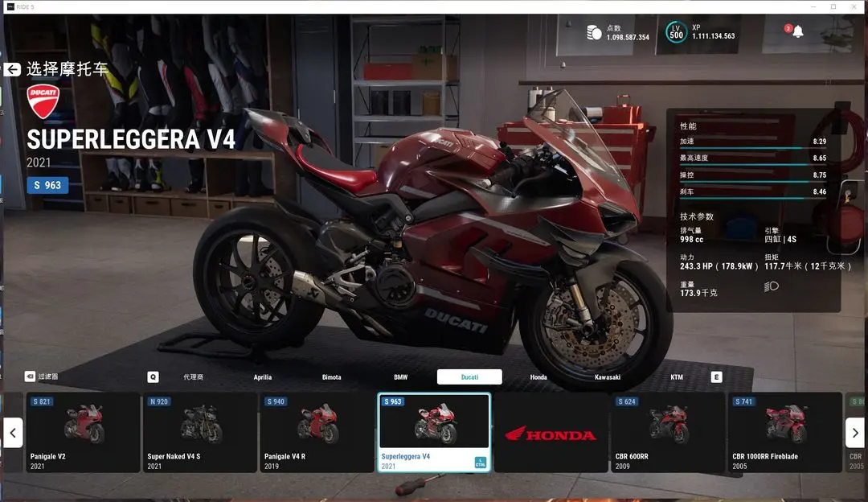Click the 性能 section heading
This screenshot has height=502, width=868.
click(x=688, y=125)
